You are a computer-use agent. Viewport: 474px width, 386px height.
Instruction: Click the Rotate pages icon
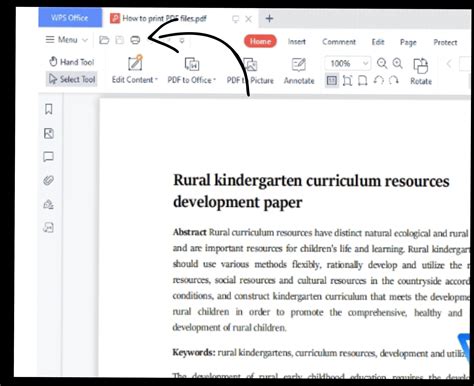coord(421,65)
